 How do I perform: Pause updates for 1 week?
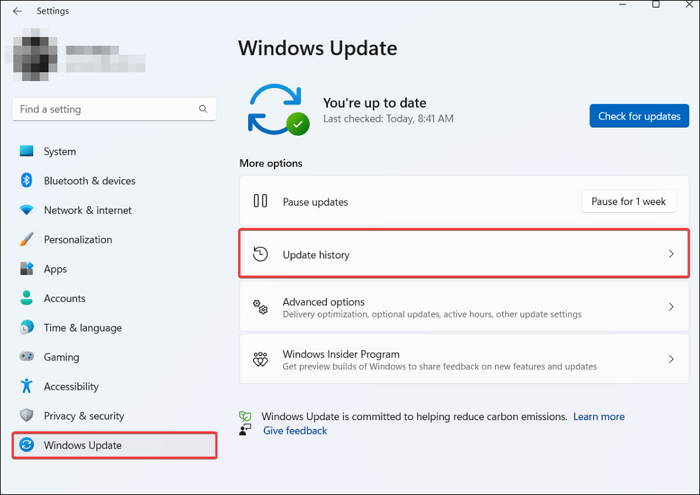click(628, 201)
